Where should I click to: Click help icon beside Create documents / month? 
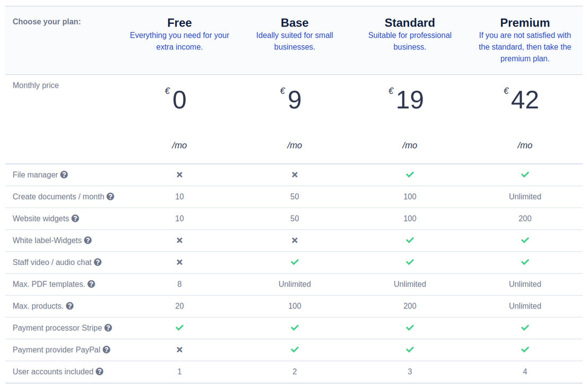(x=110, y=196)
